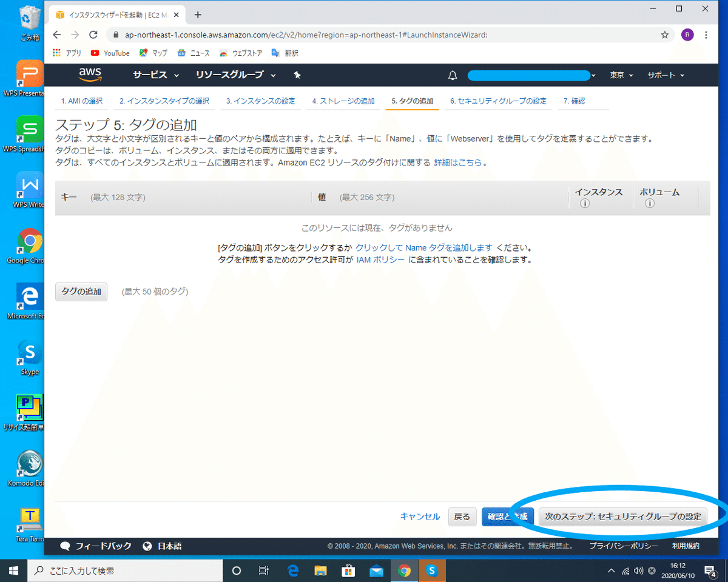Click the タグの追加 button
This screenshot has width=728, height=582.
pyautogui.click(x=81, y=292)
